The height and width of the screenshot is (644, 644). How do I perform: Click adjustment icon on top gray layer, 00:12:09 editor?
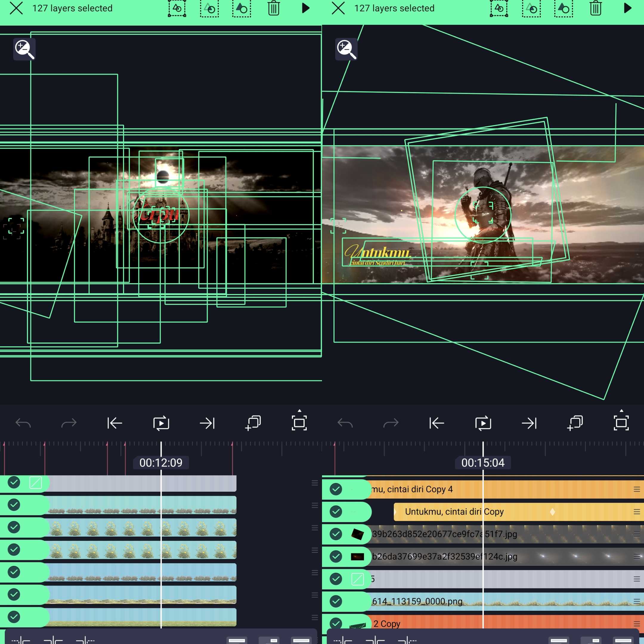tap(36, 482)
